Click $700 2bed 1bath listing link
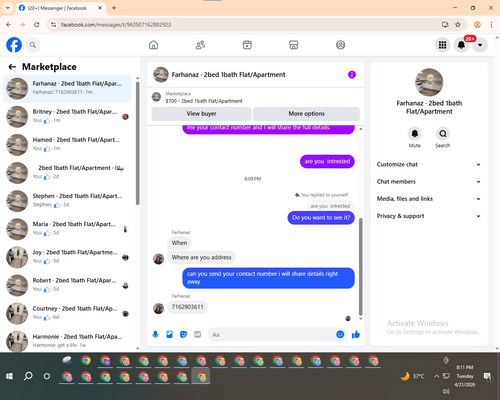Screen dimensions: 500x400 (204, 101)
